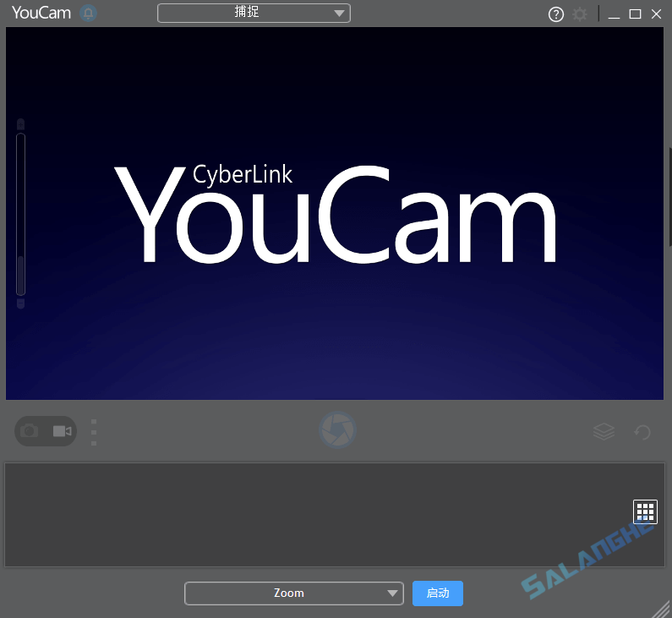Adjust the vertical zoom slider
Viewport: 672px width, 618px height.
[20, 214]
